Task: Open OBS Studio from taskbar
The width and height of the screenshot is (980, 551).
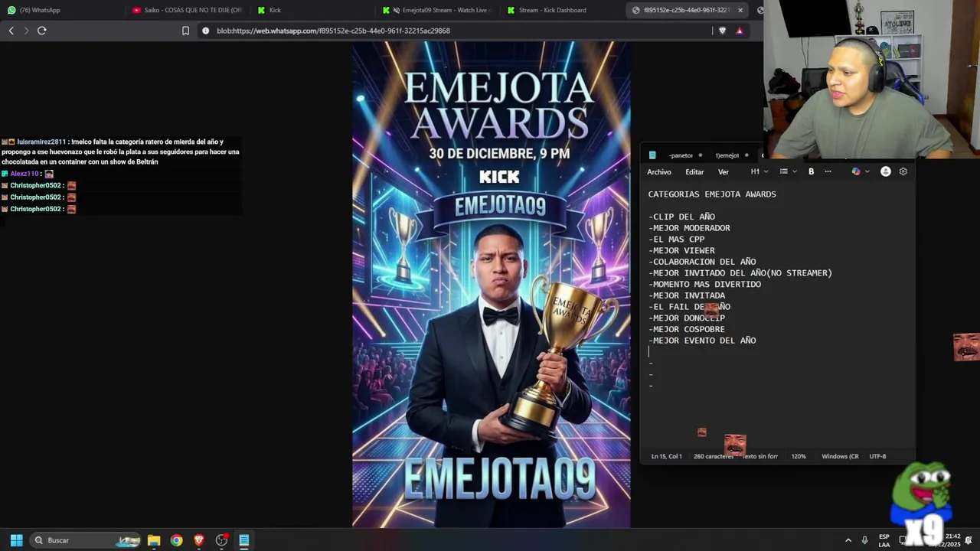Action: (221, 540)
